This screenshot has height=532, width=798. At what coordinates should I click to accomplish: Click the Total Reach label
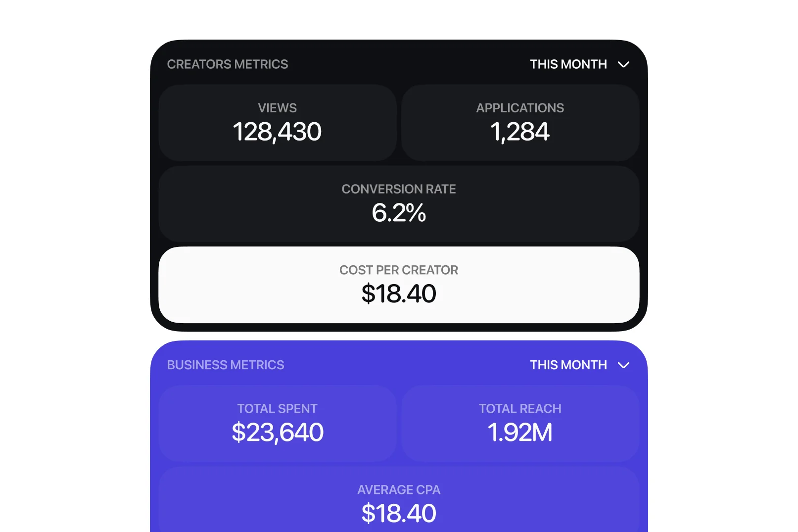coord(520,409)
